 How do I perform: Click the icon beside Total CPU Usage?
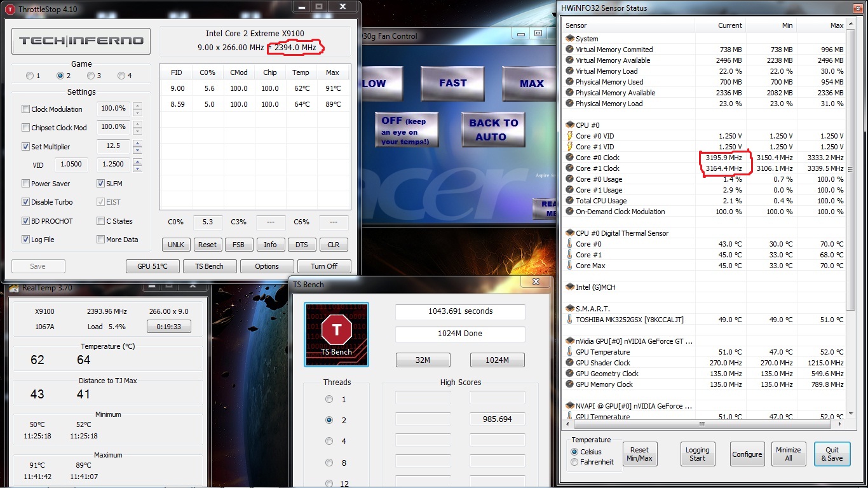tap(570, 201)
